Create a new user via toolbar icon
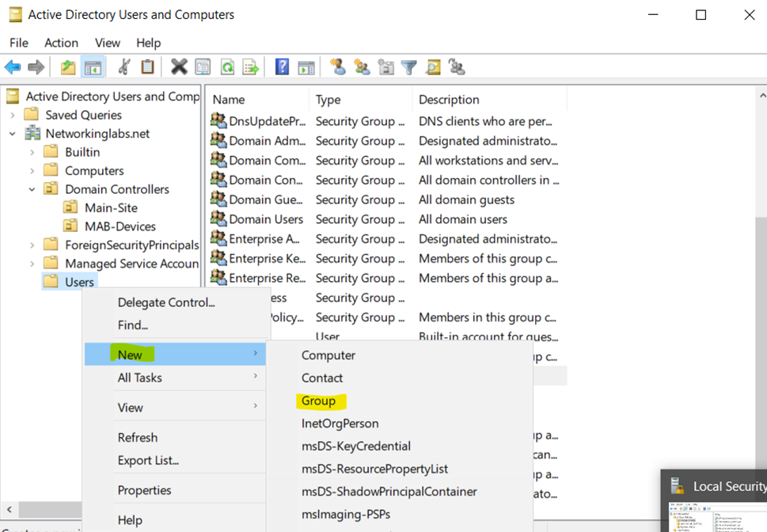Viewport: 767px width, 532px height. click(337, 67)
